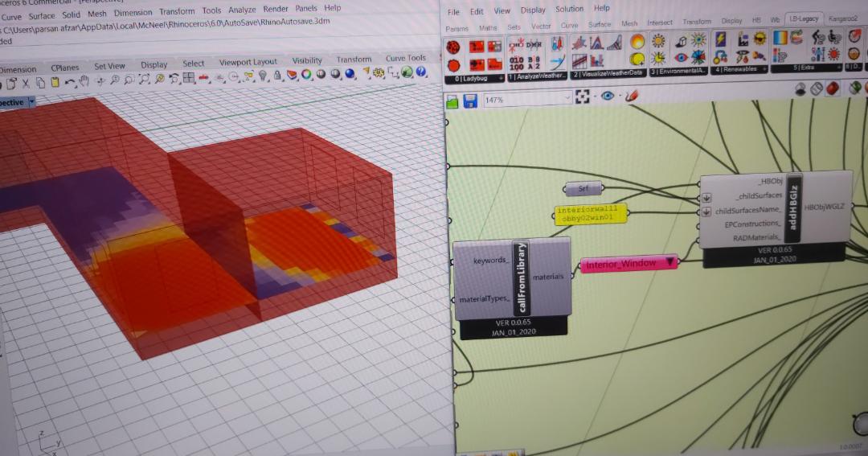Launch Grasshopper from Rhino toolbar green icon
Screen dimensions: 868x456
[x=407, y=72]
